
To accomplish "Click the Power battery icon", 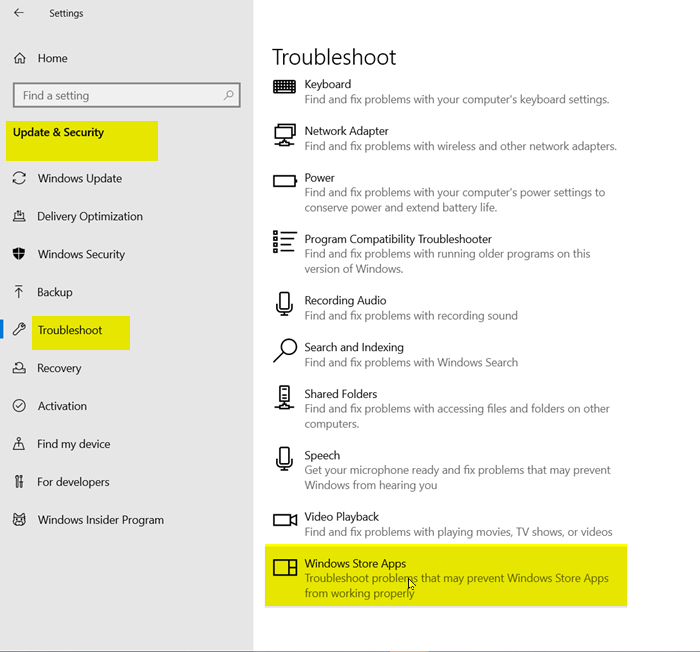I will 285,181.
